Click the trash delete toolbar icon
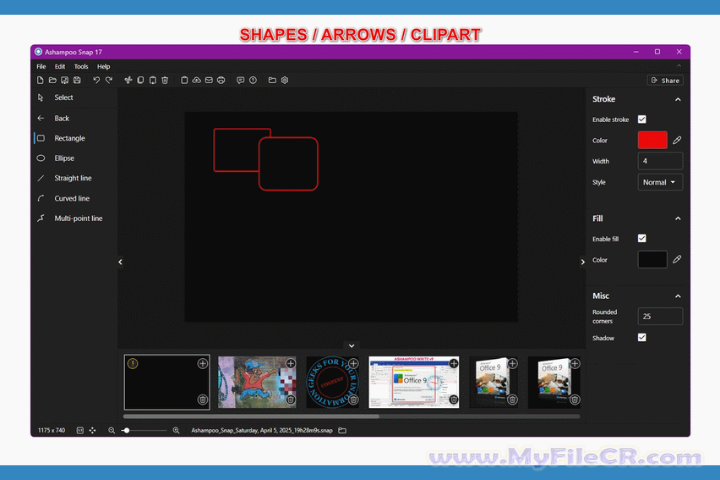This screenshot has height=480, width=720. (x=165, y=80)
